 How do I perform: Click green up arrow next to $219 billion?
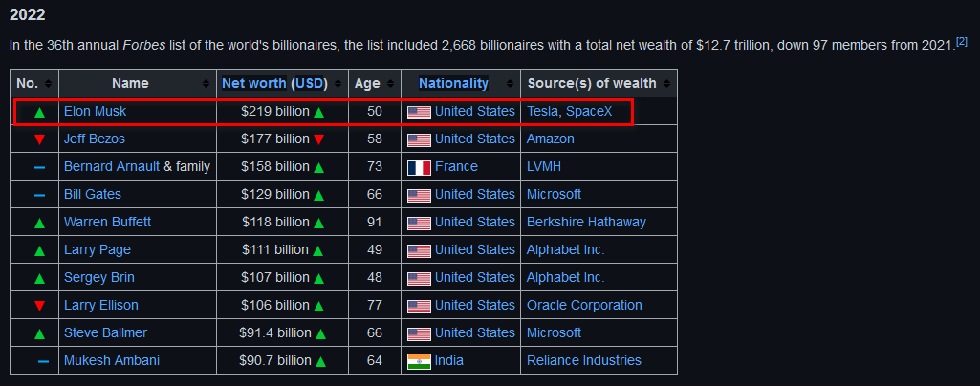pos(318,113)
